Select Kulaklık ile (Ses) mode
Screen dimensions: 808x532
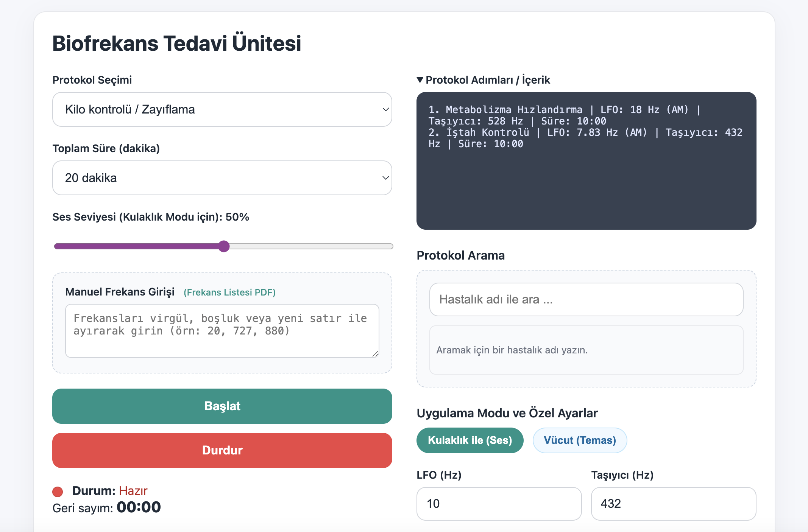470,440
